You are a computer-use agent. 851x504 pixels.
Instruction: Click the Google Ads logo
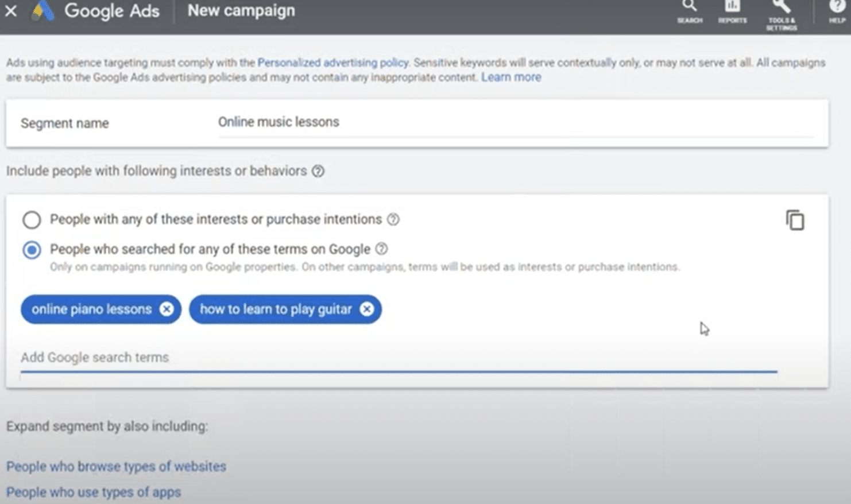click(42, 11)
